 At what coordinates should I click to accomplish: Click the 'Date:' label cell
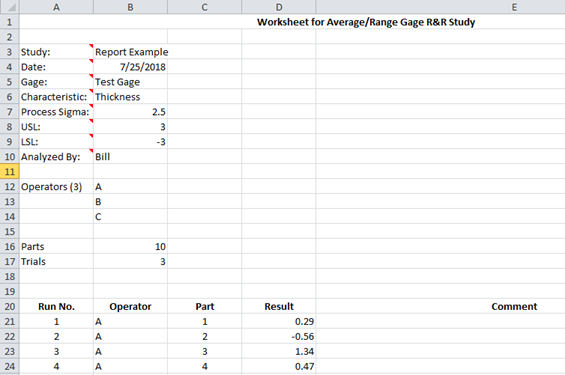click(x=57, y=67)
